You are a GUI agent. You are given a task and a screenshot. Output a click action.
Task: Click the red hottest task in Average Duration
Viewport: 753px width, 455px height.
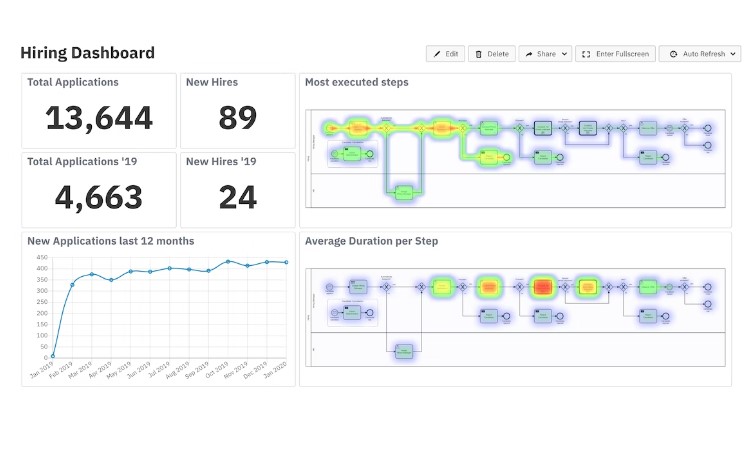click(543, 287)
